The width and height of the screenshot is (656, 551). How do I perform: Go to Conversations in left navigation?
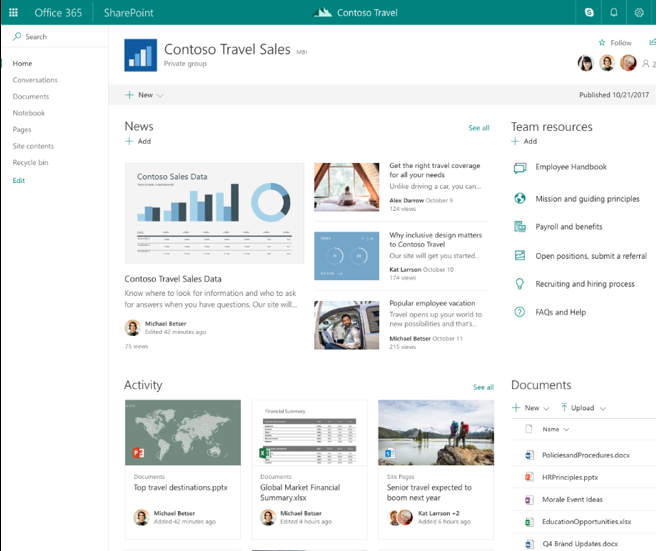[x=35, y=80]
